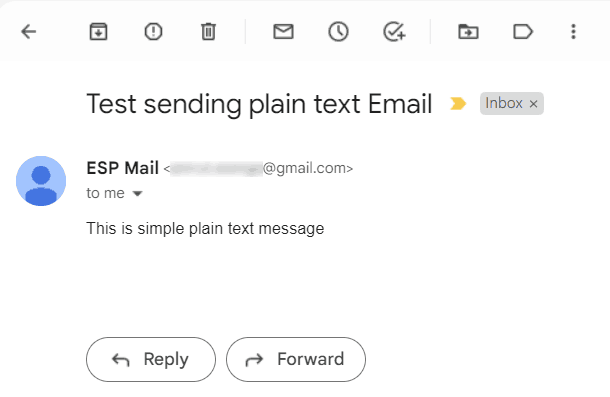The image size is (610, 397).
Task: Delete the email with trash icon
Action: pos(209,32)
